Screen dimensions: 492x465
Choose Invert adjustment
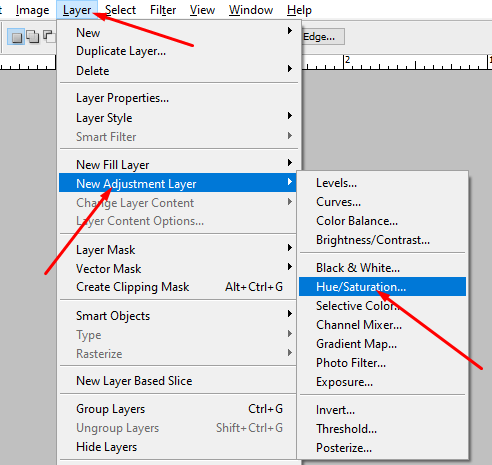pos(382,410)
